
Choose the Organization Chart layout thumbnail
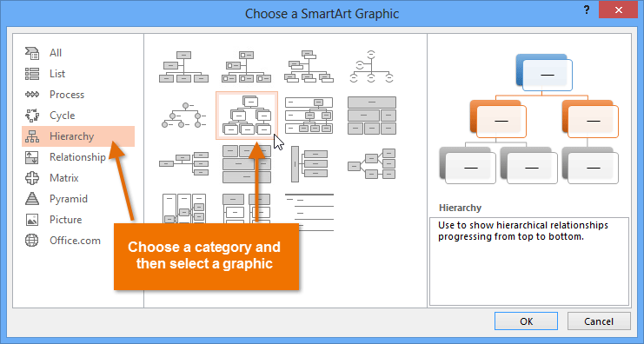183,67
